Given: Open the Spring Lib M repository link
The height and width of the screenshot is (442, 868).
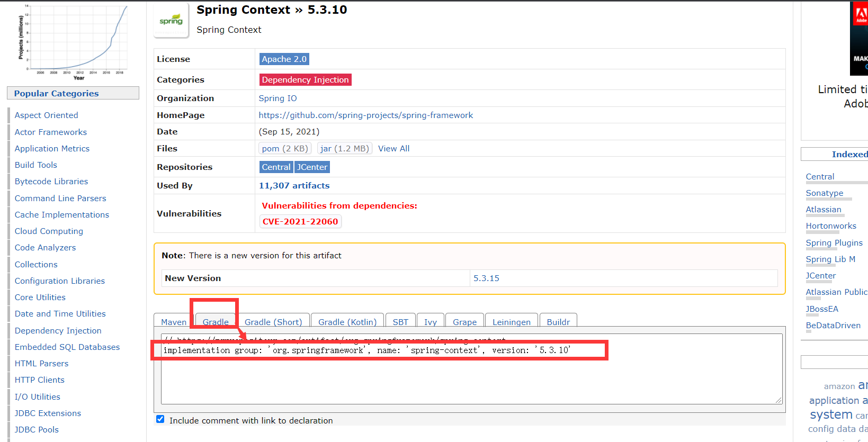Looking at the screenshot, I should point(831,259).
